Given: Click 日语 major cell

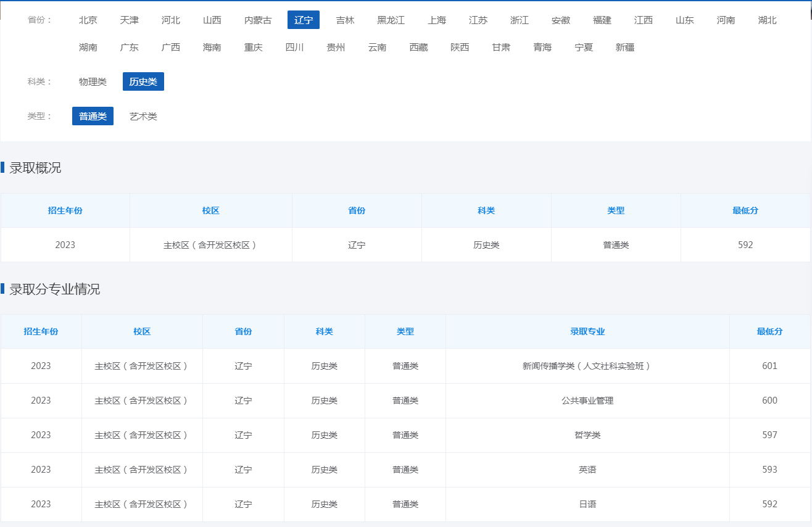Looking at the screenshot, I should 587,504.
